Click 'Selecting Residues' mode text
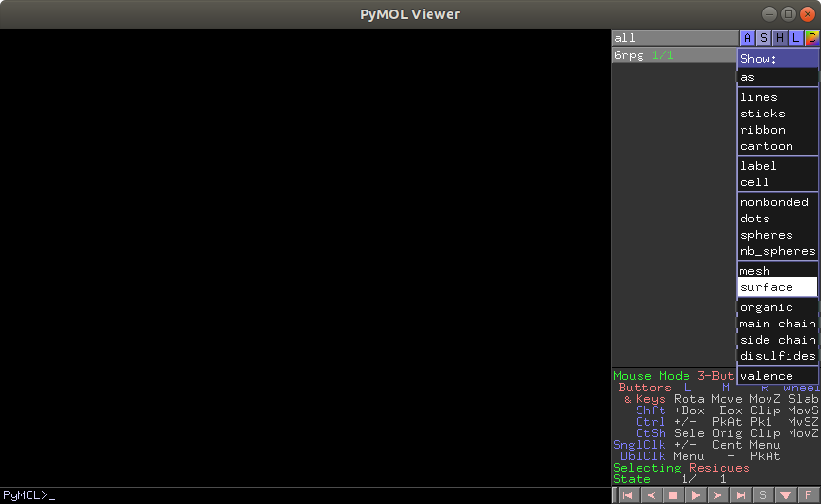The width and height of the screenshot is (821, 504). tap(682, 468)
